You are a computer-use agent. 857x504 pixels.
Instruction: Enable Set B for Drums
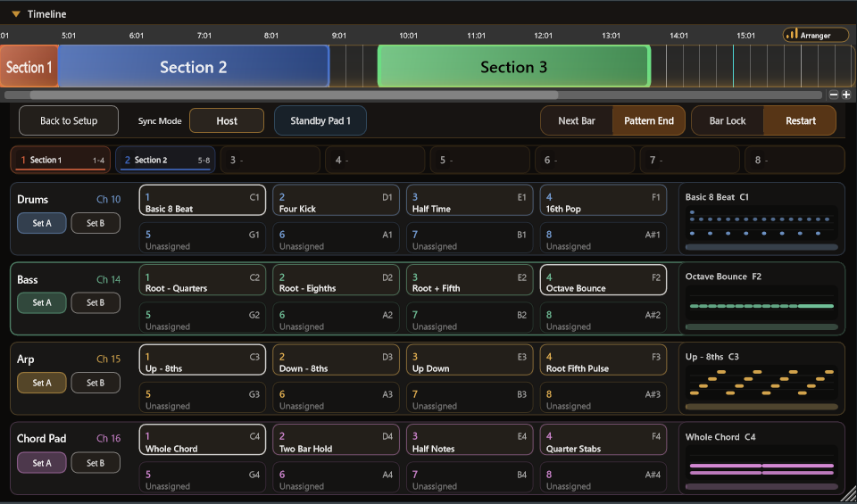tap(96, 223)
